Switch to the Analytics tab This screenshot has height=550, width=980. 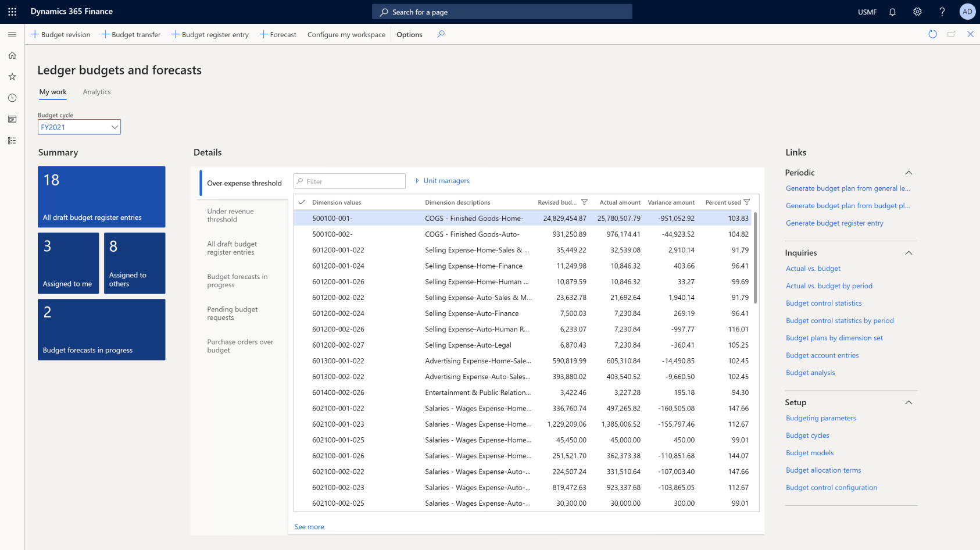coord(96,92)
